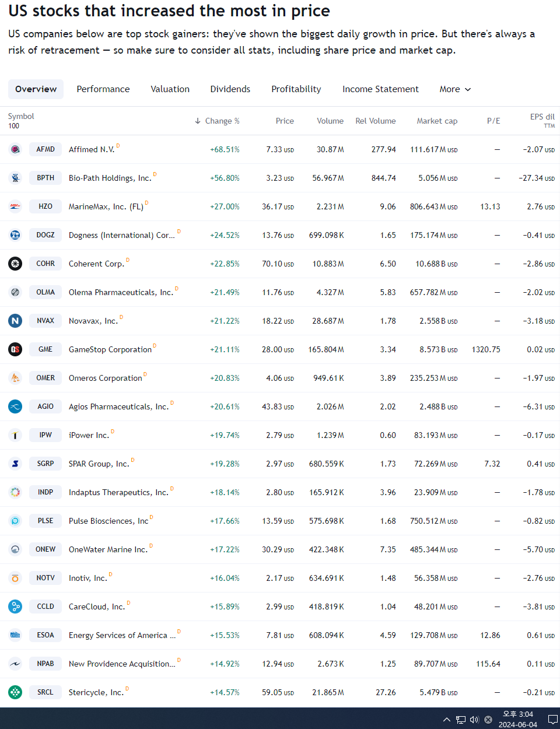The height and width of the screenshot is (729, 560).
Task: Open the taskbar volume speaker icon
Action: tap(474, 720)
